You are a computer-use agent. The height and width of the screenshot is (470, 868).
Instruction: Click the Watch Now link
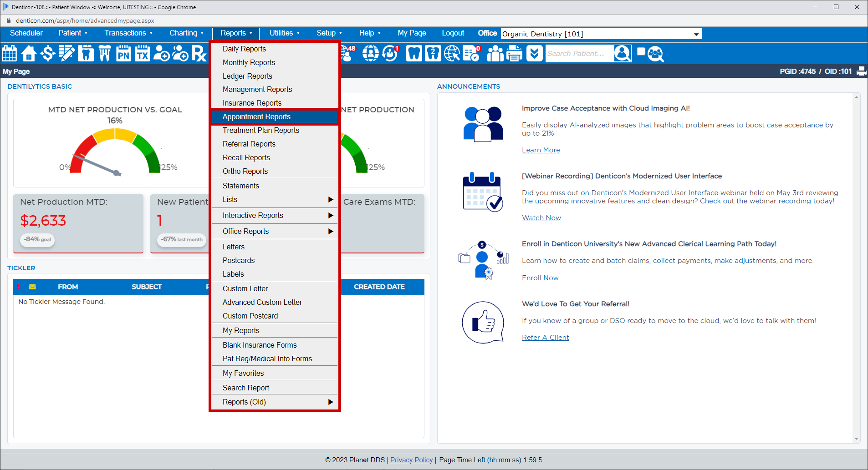(x=541, y=218)
